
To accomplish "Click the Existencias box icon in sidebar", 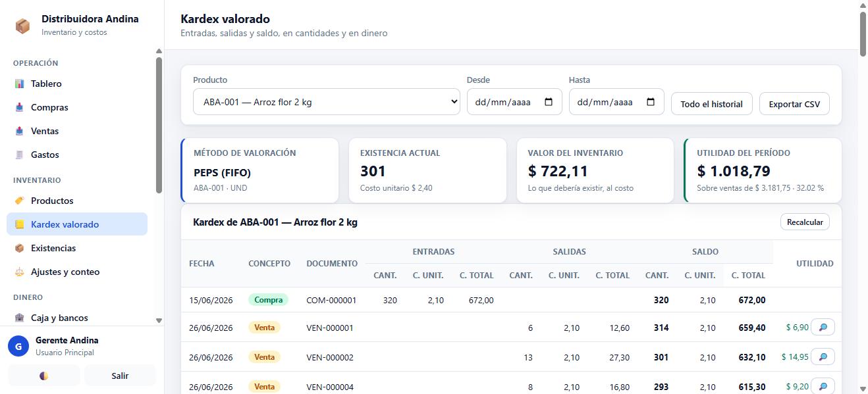I will click(19, 248).
